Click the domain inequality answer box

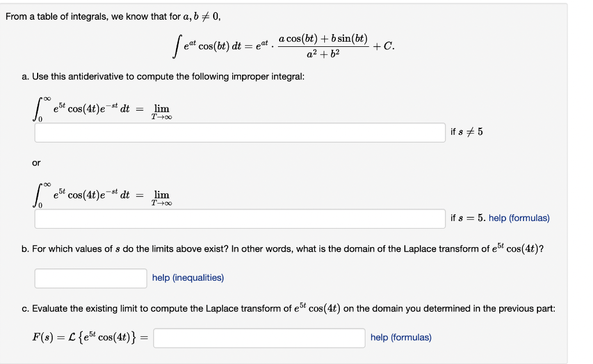(90, 278)
